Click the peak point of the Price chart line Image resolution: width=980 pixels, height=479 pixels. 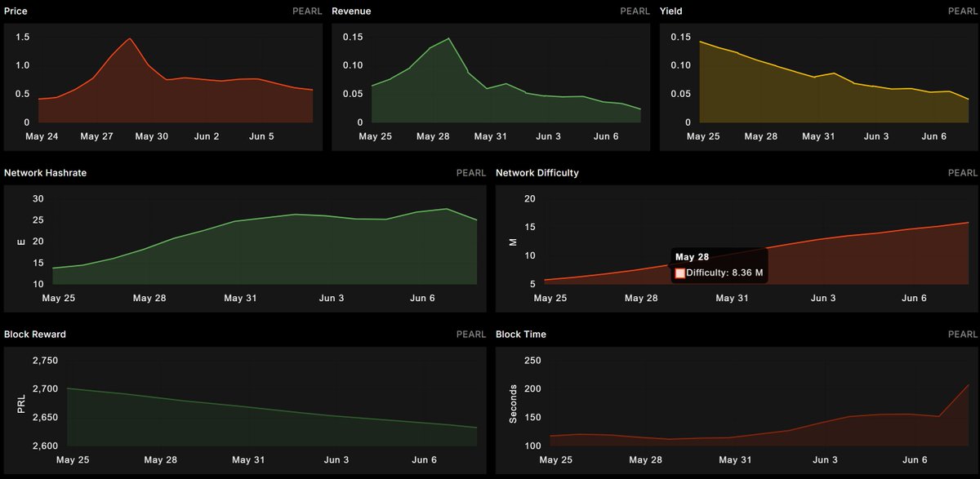129,38
